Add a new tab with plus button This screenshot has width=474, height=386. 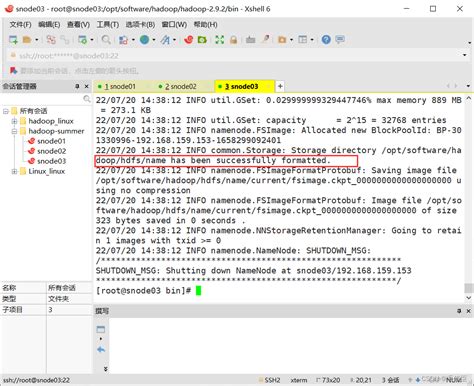click(x=280, y=86)
